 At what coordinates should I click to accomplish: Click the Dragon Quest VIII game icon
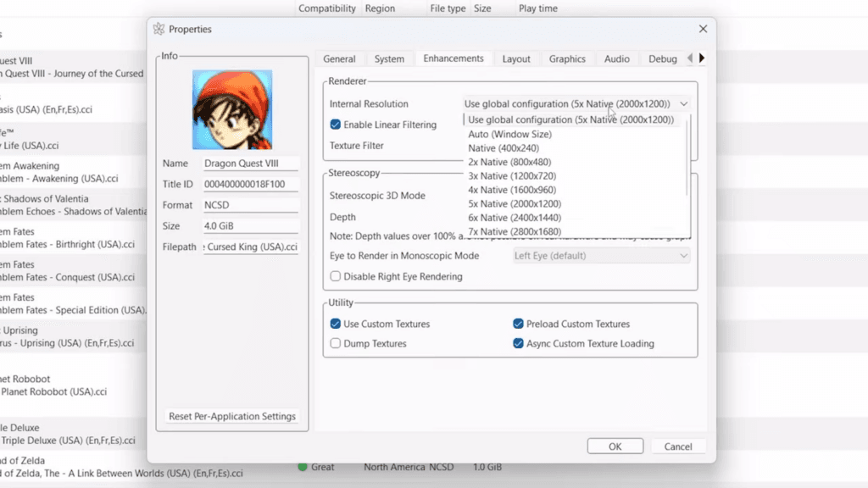pyautogui.click(x=232, y=109)
